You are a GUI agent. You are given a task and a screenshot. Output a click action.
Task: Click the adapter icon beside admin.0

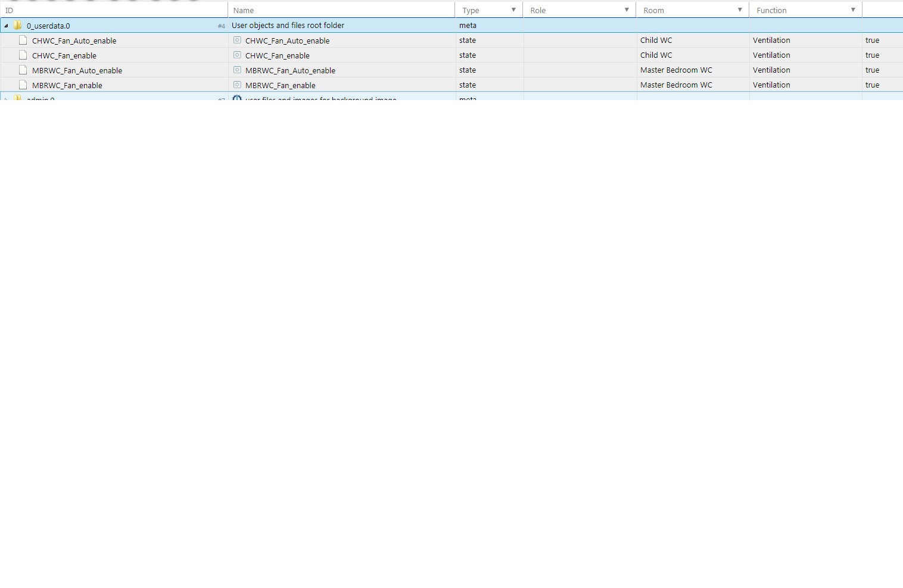[x=238, y=98]
